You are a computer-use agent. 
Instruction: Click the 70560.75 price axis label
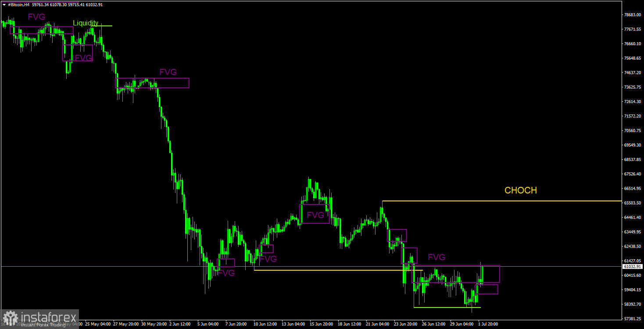coord(633,130)
